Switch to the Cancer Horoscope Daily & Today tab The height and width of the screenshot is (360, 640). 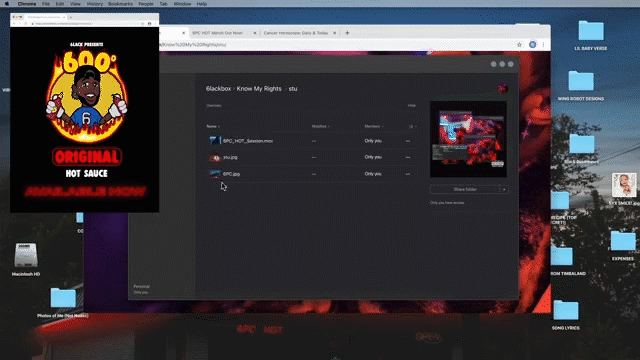click(296, 33)
